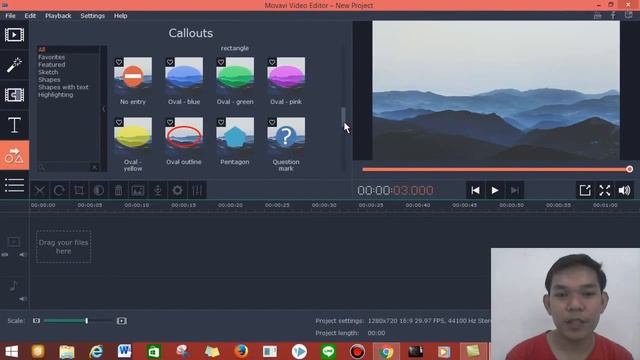Image resolution: width=640 pixels, height=360 pixels.
Task: Favorite the Oval - green callout
Action: click(221, 62)
